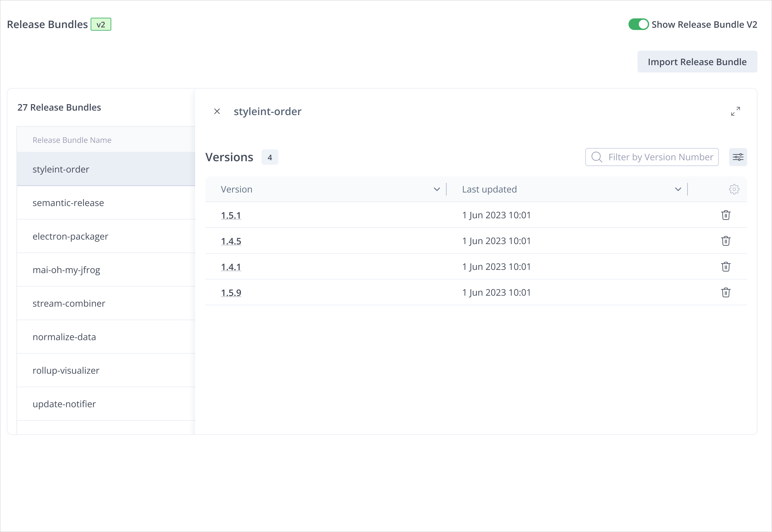Viewport: 772px width, 532px height.
Task: Delete version 1.4.1 with trash icon
Action: [726, 266]
